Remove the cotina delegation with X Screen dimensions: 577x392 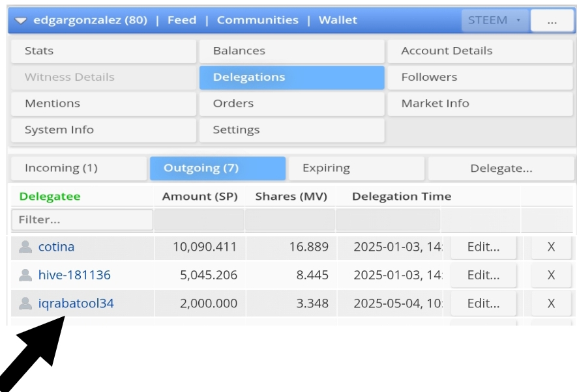pos(551,247)
